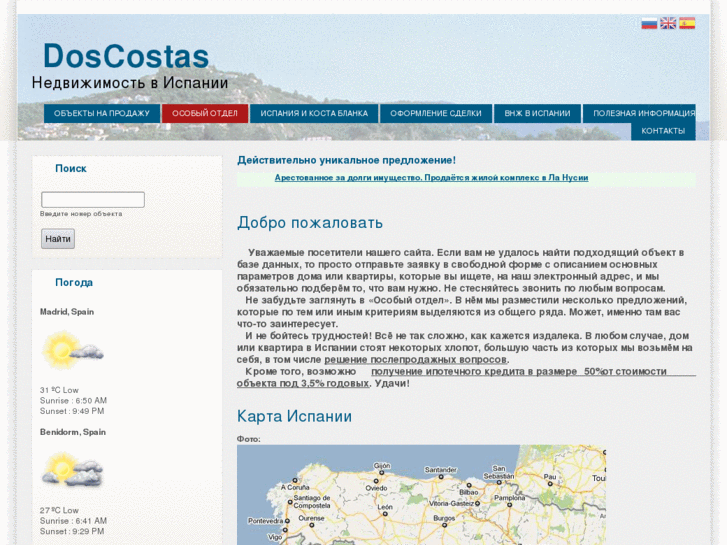Switch site language to Russian flag
Screen dimensions: 727x545
point(649,23)
